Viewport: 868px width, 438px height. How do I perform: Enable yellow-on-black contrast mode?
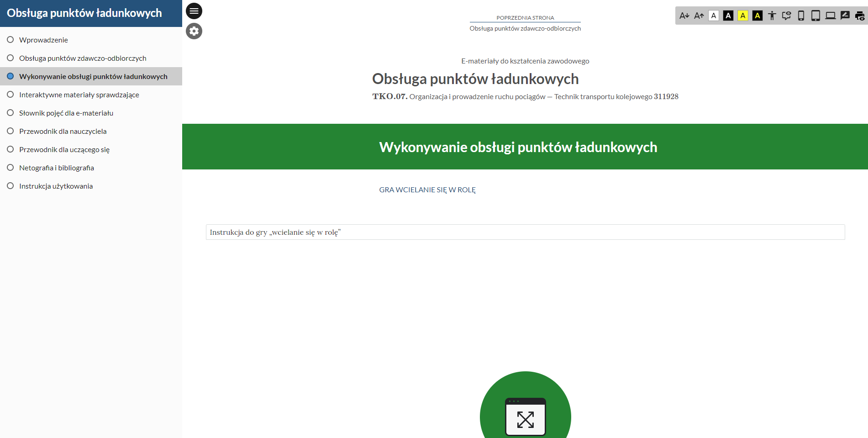point(758,15)
